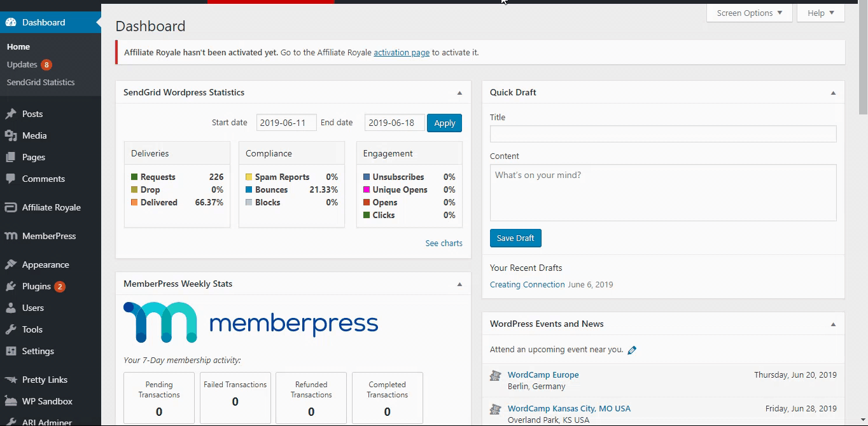
Task: Click the Pages icon in sidebar
Action: (x=11, y=157)
